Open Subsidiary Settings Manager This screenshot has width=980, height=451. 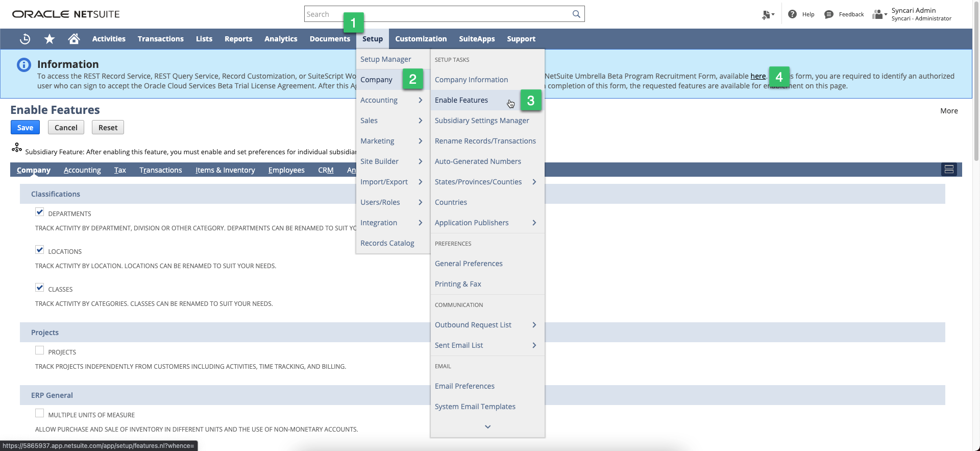point(482,121)
